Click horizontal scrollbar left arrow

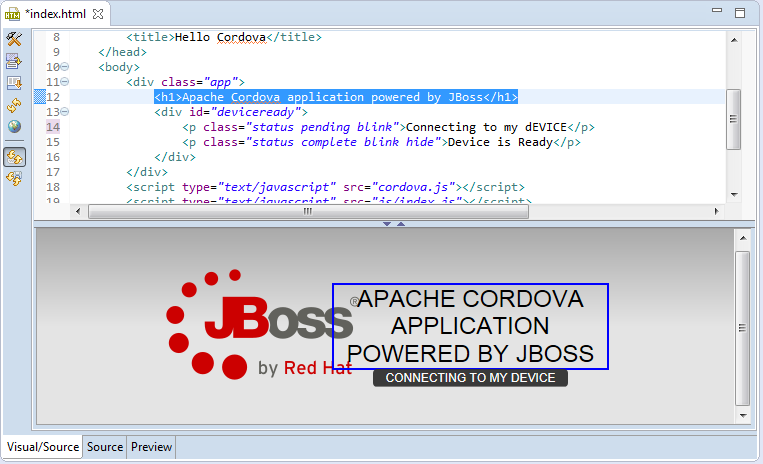pyautogui.click(x=78, y=211)
